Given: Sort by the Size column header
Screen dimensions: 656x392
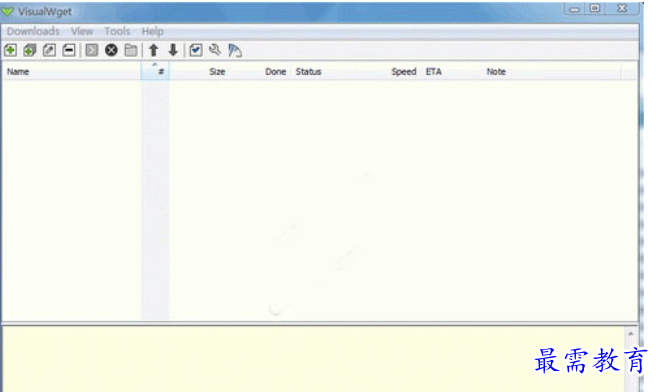Looking at the screenshot, I should coord(198,72).
